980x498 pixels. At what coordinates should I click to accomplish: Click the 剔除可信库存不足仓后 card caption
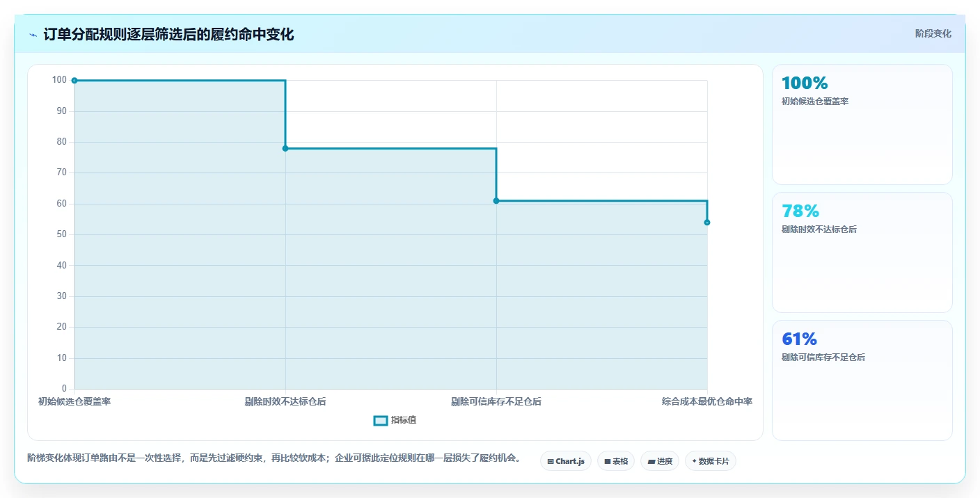click(x=823, y=358)
